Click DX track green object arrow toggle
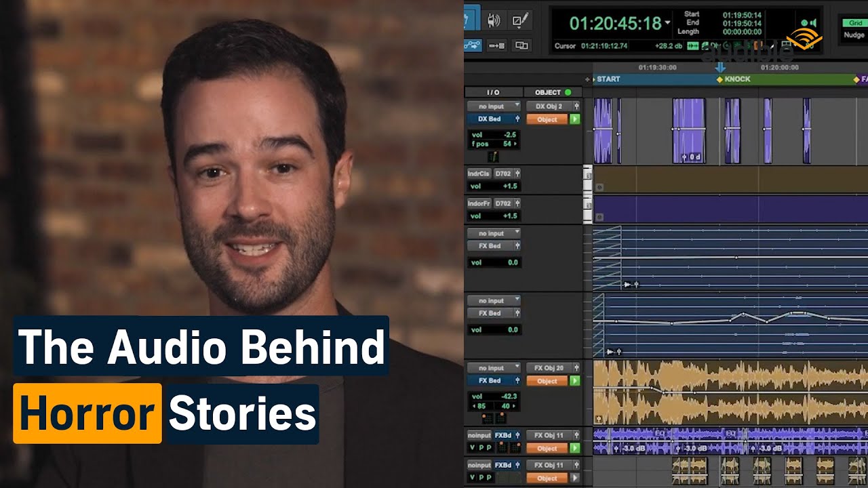The image size is (868, 488). pos(575,119)
